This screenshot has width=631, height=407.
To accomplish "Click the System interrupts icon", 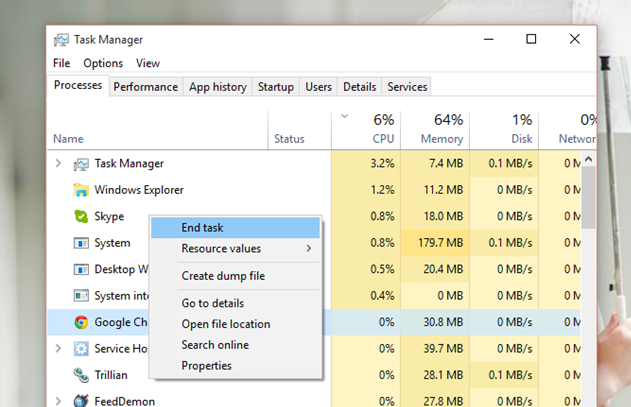I will click(81, 296).
